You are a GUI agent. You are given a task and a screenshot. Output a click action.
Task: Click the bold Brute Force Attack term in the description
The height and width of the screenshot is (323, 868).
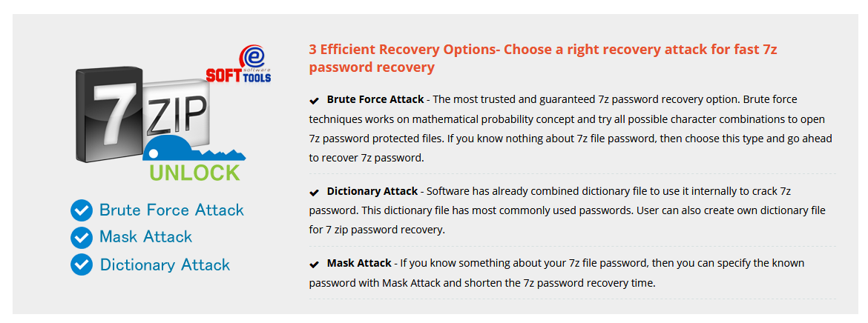point(375,99)
